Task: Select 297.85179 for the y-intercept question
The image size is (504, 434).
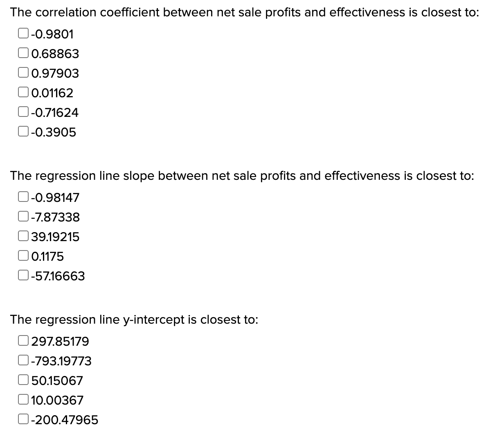Action: pyautogui.click(x=22, y=340)
